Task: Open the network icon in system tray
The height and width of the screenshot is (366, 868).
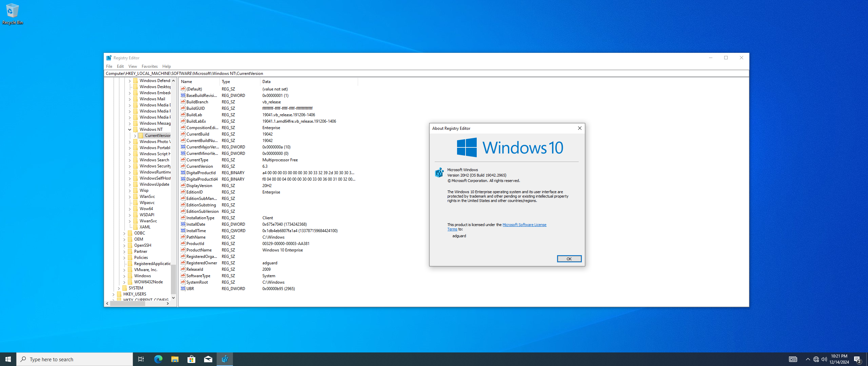Action: 816,359
